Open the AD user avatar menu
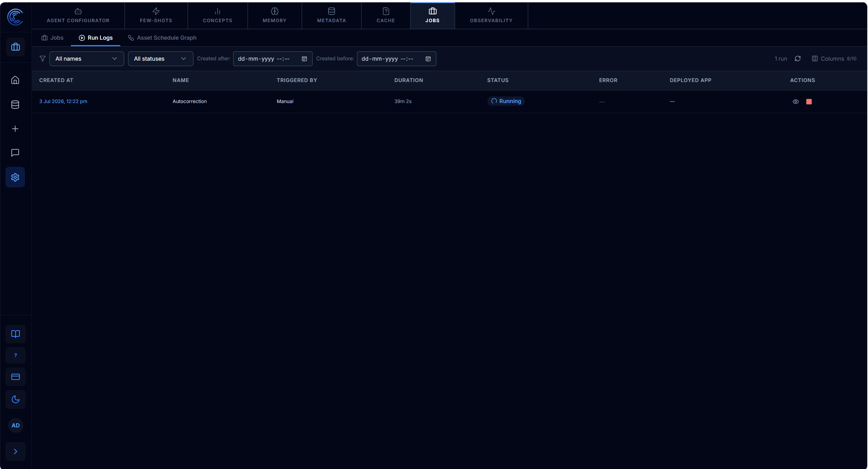The image size is (868, 469). (16, 425)
